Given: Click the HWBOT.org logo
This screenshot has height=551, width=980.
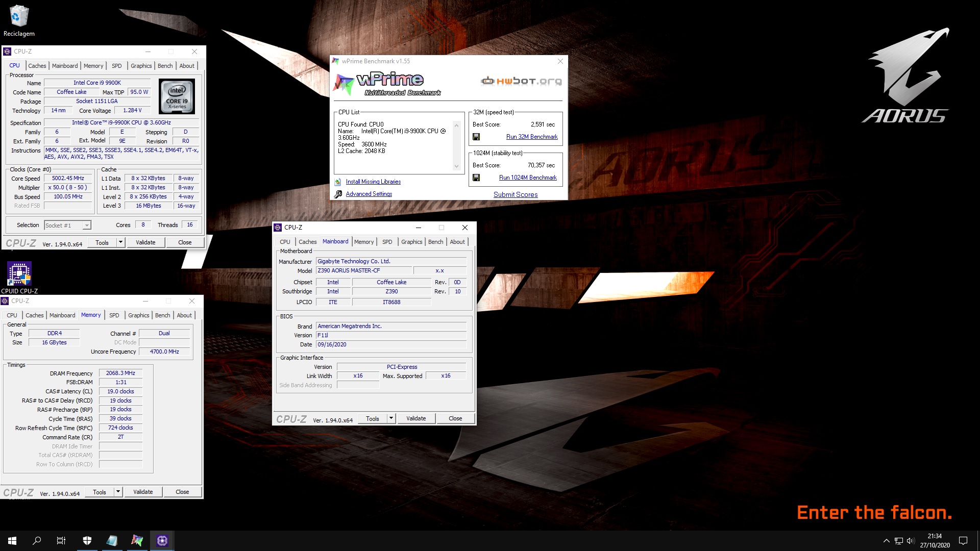Looking at the screenshot, I should tap(521, 81).
